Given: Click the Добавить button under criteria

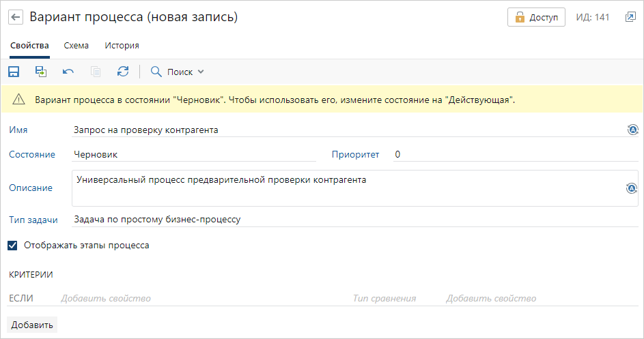Looking at the screenshot, I should (x=32, y=325).
